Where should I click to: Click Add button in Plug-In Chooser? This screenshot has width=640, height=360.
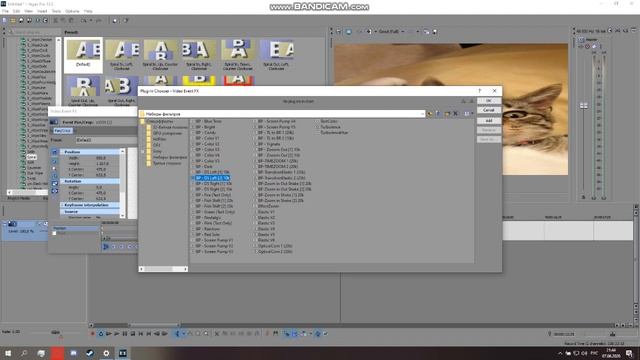click(x=489, y=121)
